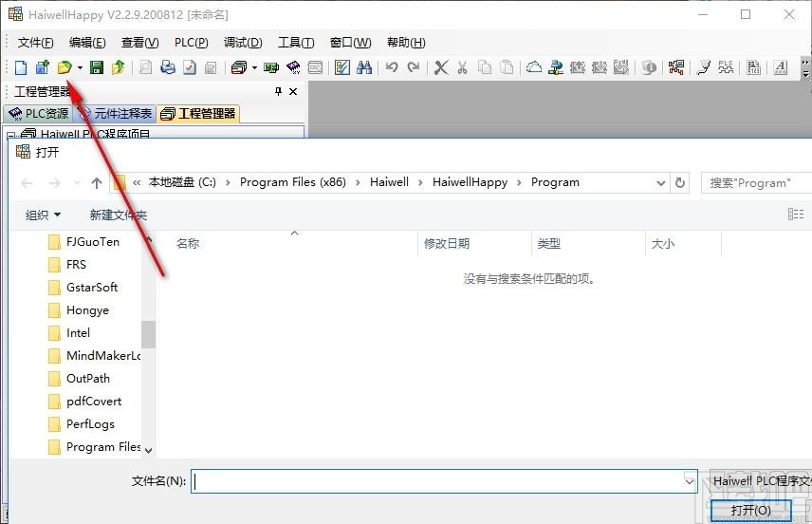
Task: Open the 工具(T) menu
Action: (296, 43)
